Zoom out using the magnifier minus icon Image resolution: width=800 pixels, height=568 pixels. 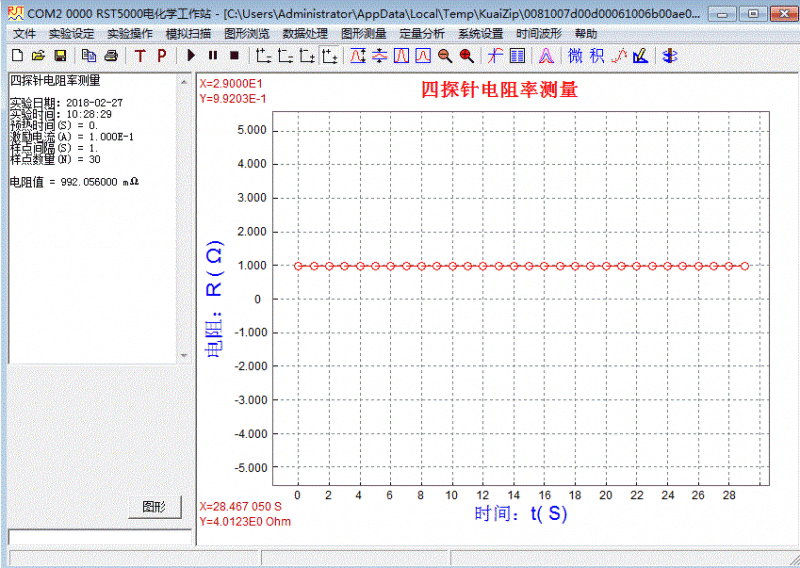coord(444,55)
